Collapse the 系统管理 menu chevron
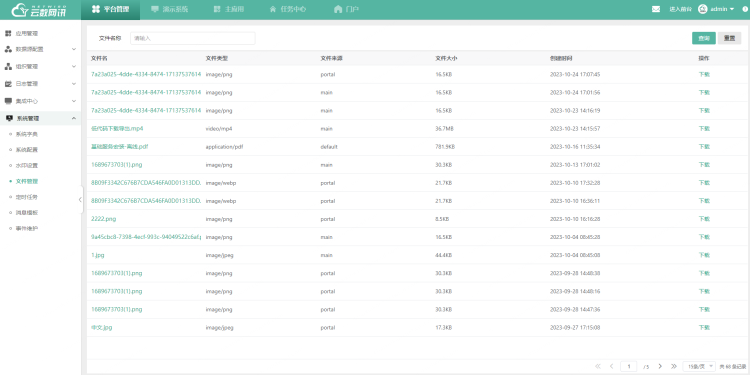This screenshot has width=750, height=375. point(74,118)
